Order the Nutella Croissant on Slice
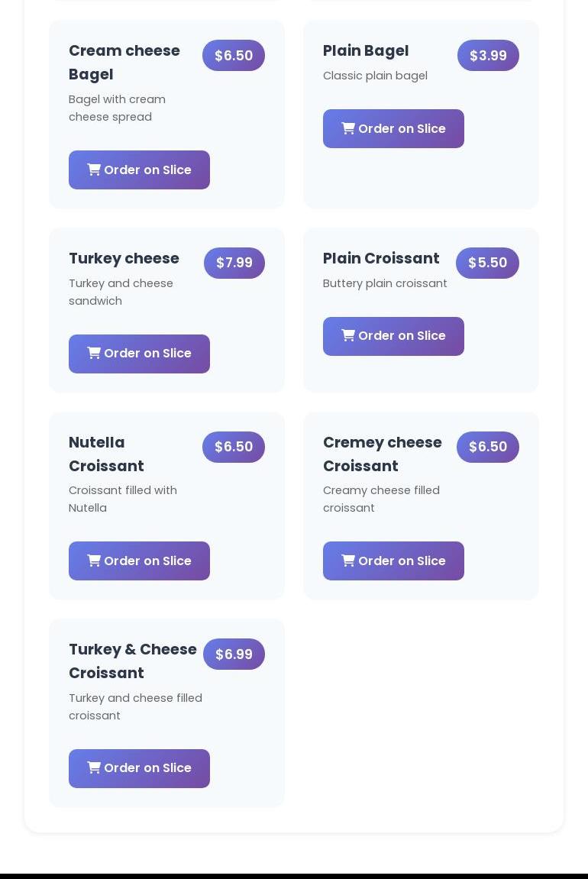Screen dimensions: 588x879 pyautogui.click(x=139, y=561)
